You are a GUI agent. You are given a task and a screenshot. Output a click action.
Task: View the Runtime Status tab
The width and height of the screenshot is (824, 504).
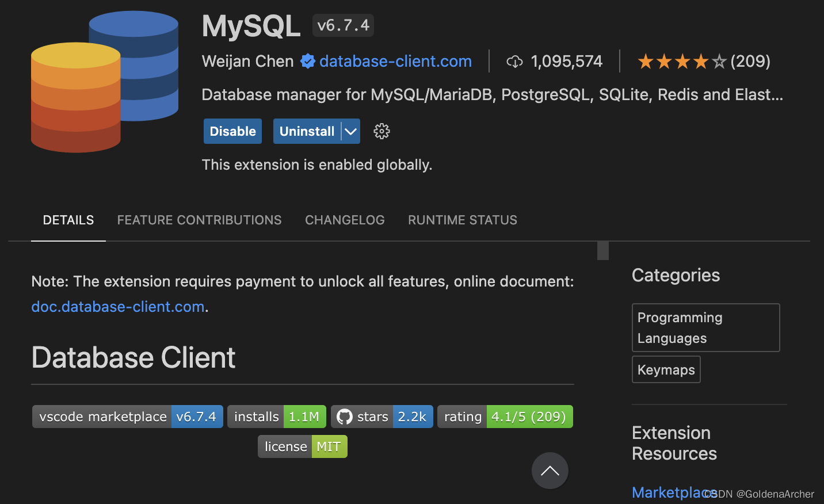tap(462, 220)
